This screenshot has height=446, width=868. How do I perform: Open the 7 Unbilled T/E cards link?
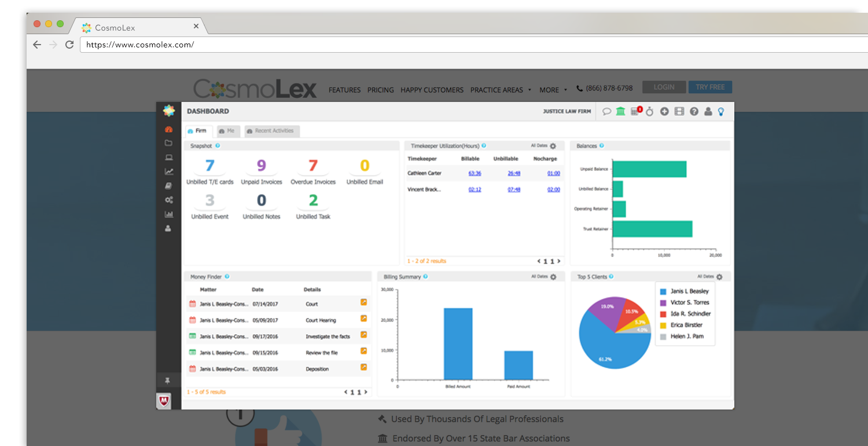coord(209,166)
